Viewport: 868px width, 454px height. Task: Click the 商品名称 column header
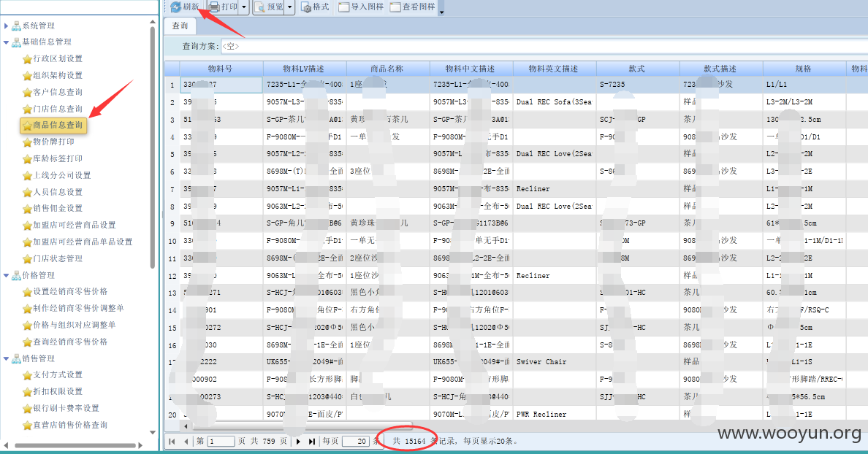[387, 69]
